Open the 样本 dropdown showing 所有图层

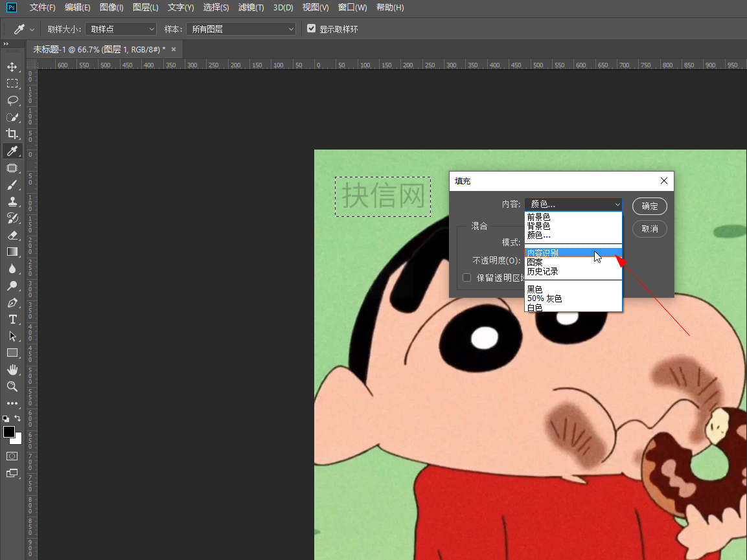[241, 29]
